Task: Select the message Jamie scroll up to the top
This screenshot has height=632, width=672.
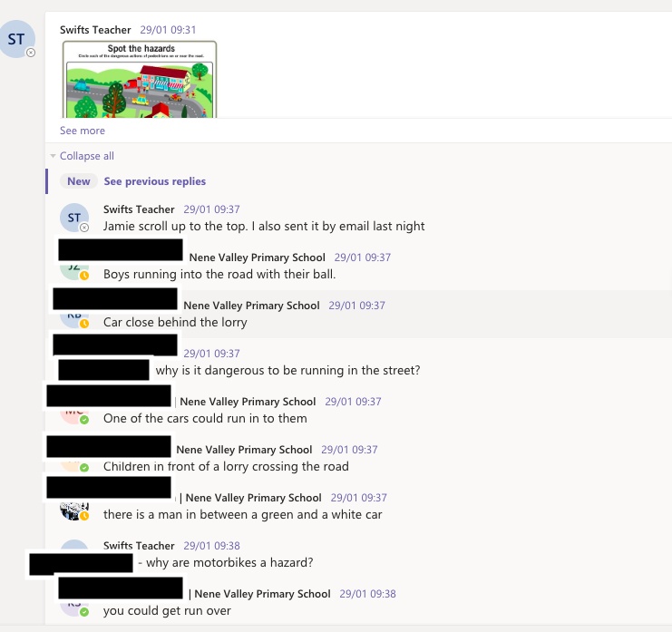Action: [x=264, y=226]
